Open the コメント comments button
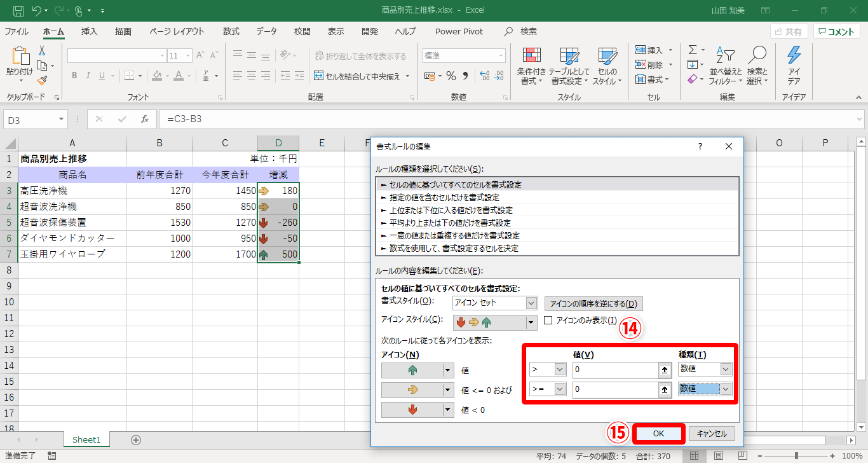Image resolution: width=868 pixels, height=463 pixels. point(837,32)
